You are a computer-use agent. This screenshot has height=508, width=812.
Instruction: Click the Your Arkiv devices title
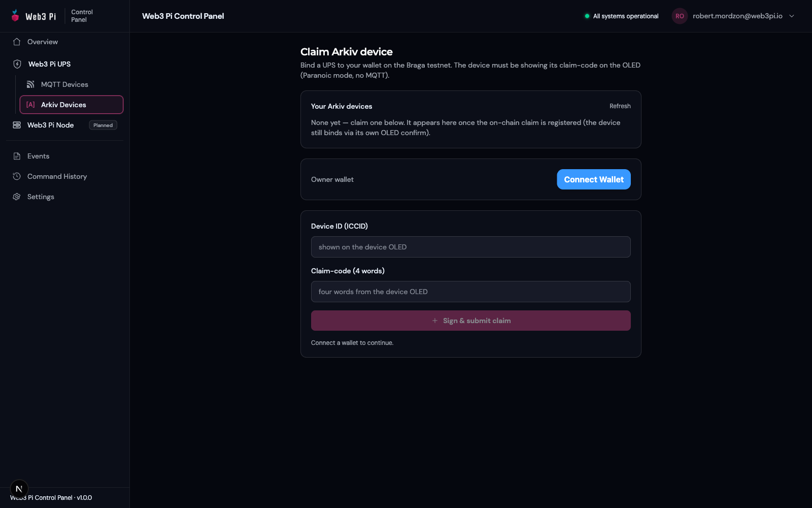(342, 106)
